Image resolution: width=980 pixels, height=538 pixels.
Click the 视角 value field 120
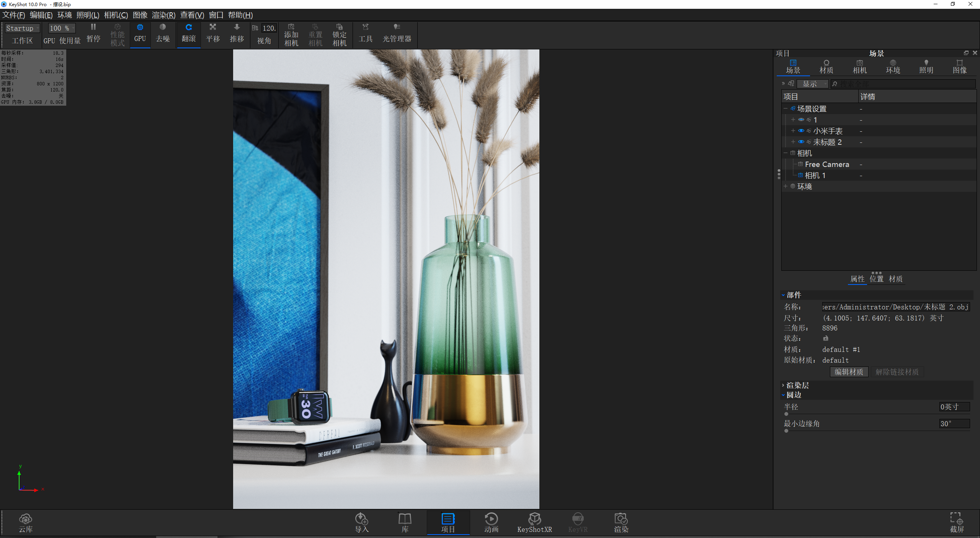pos(269,28)
